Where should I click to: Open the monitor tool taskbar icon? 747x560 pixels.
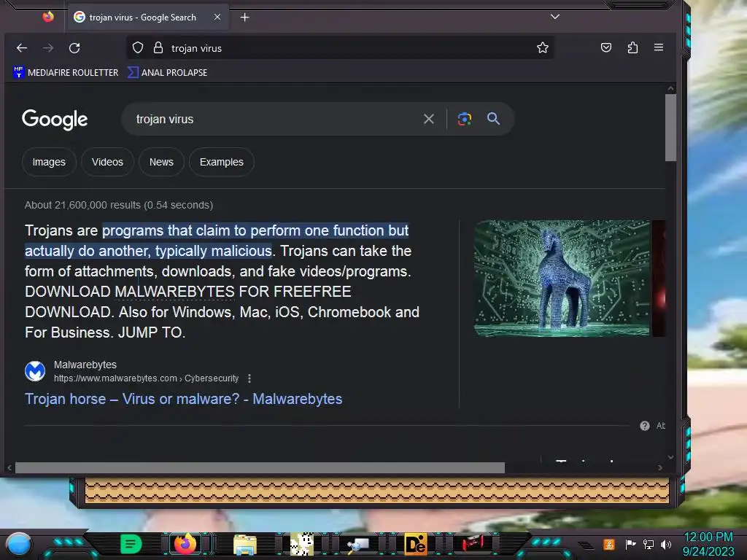coord(358,544)
